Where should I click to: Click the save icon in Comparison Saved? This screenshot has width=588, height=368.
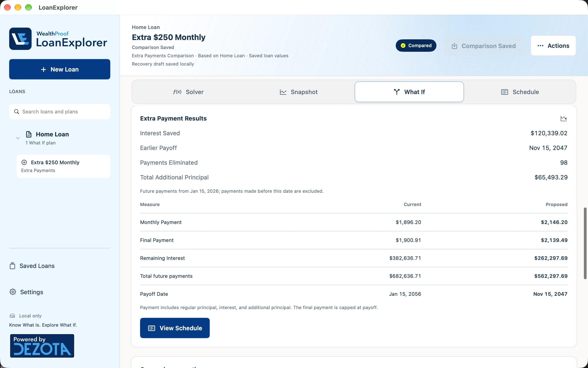[454, 46]
